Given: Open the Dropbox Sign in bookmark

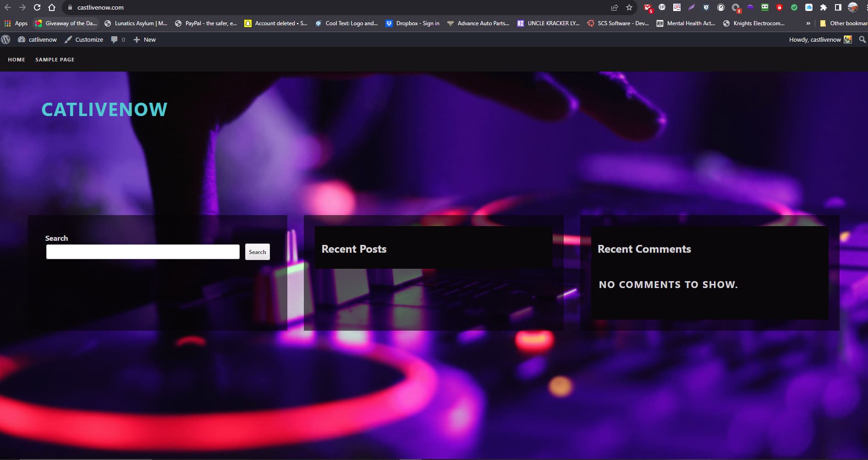Looking at the screenshot, I should point(412,23).
